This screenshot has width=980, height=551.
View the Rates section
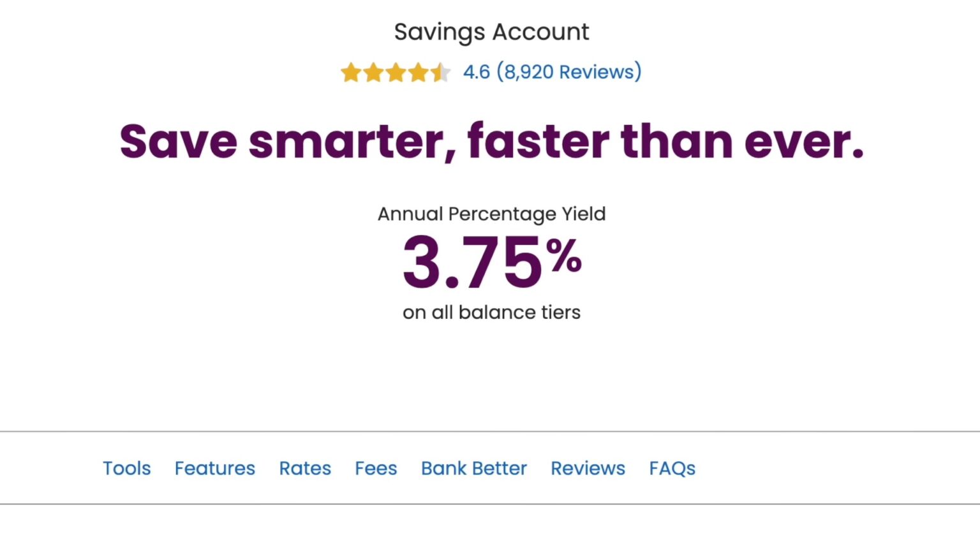click(x=304, y=468)
